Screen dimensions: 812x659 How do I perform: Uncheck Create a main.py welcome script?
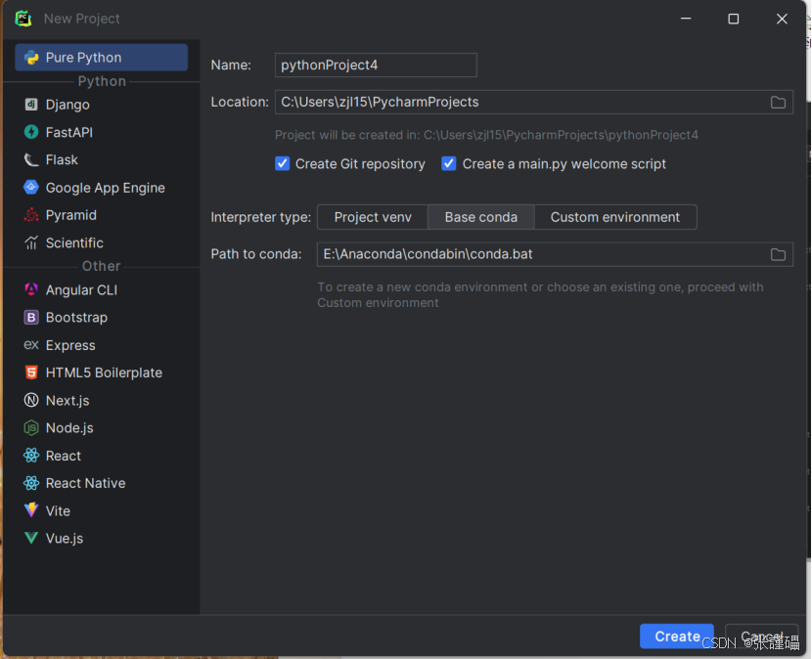[x=448, y=163]
